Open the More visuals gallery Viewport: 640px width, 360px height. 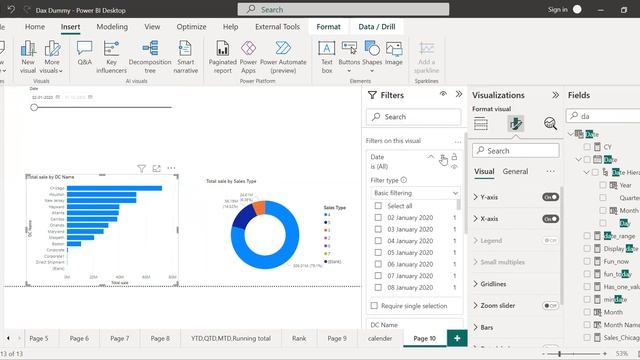[52, 57]
